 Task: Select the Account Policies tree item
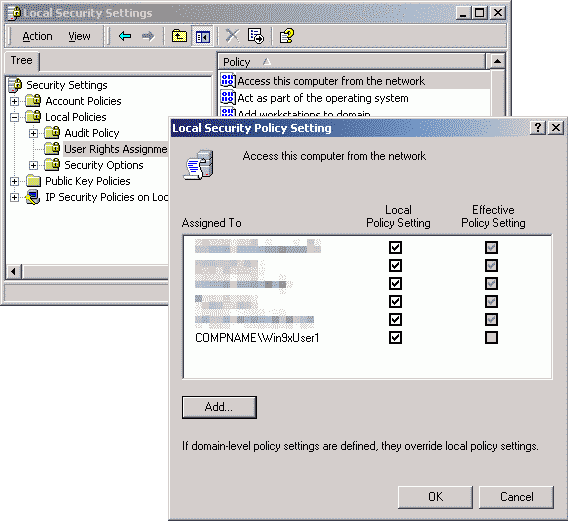(x=83, y=101)
